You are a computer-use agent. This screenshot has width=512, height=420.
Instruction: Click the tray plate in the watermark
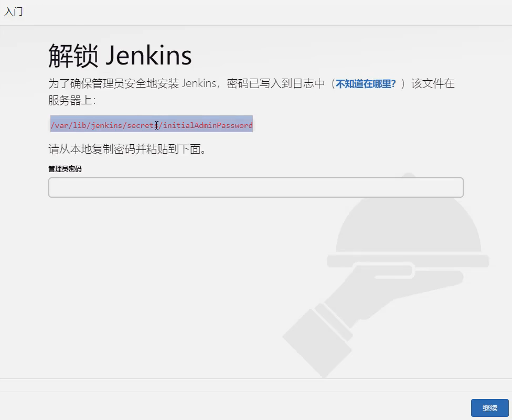pos(408,261)
